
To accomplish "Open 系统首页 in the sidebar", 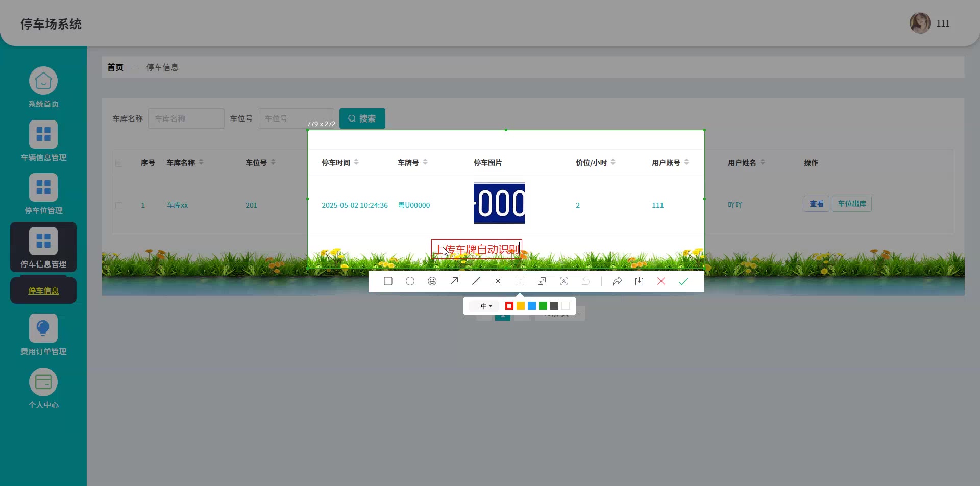I will pyautogui.click(x=43, y=87).
